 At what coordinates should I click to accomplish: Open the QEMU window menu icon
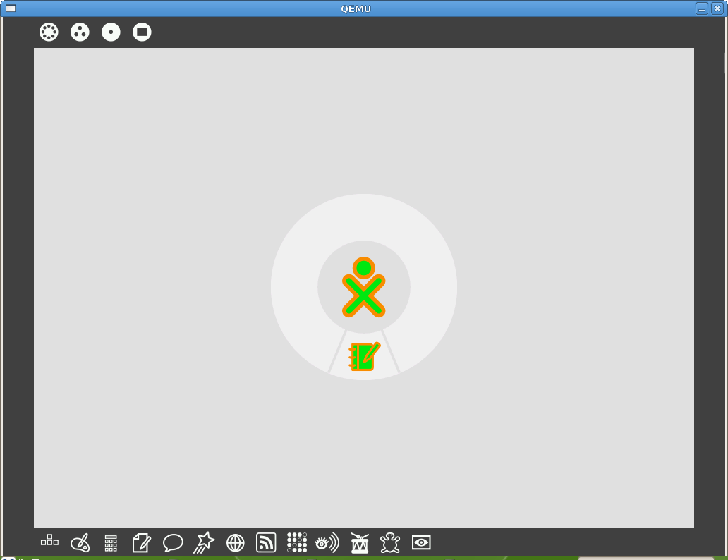click(x=10, y=8)
